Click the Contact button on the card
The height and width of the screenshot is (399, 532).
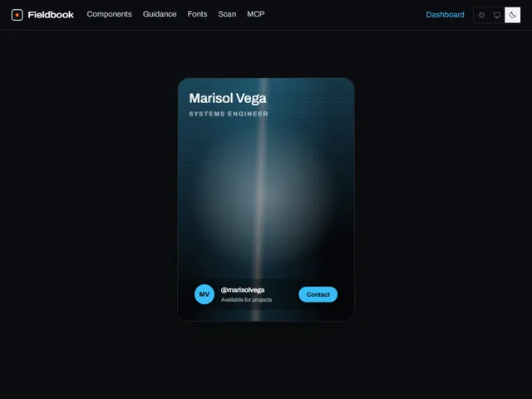click(x=318, y=294)
